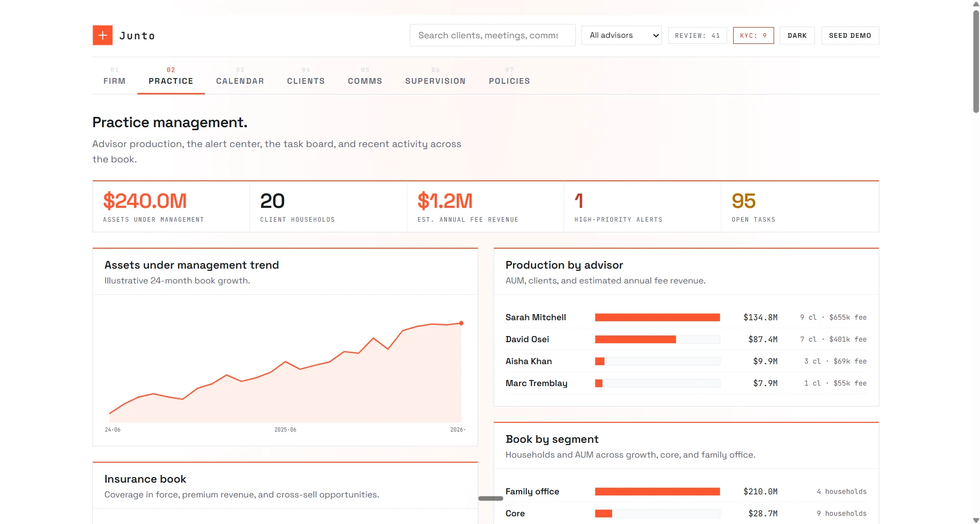The height and width of the screenshot is (524, 980).
Task: Click the SEED DEMO button
Action: click(850, 35)
